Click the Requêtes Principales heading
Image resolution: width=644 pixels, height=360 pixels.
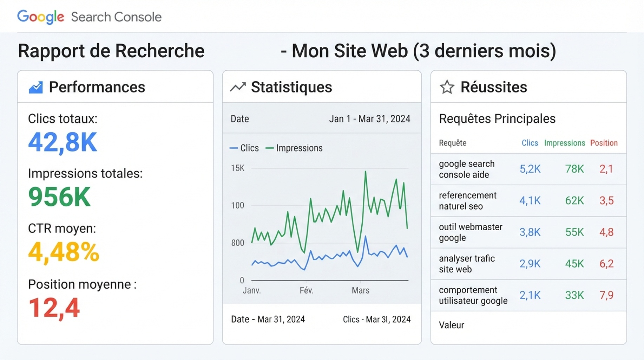pyautogui.click(x=497, y=119)
